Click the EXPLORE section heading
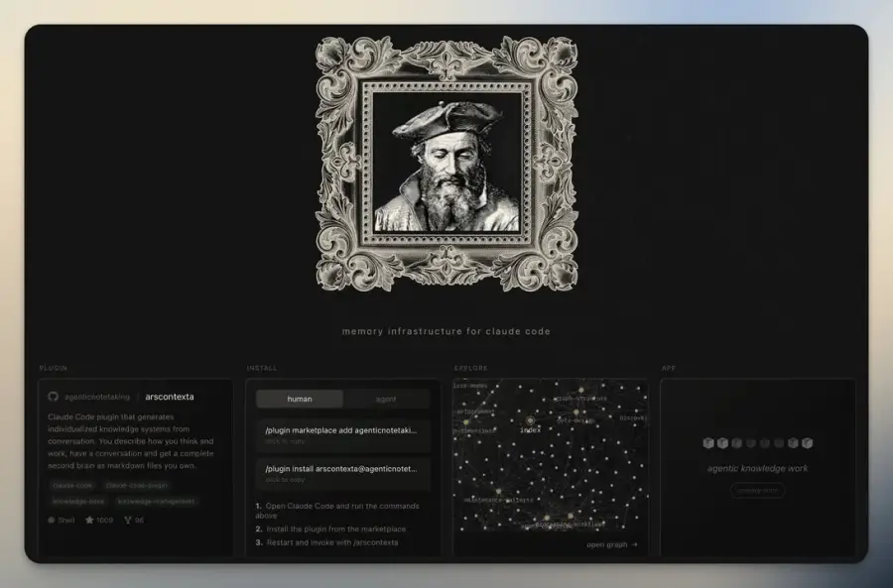893x588 pixels. [x=470, y=368]
